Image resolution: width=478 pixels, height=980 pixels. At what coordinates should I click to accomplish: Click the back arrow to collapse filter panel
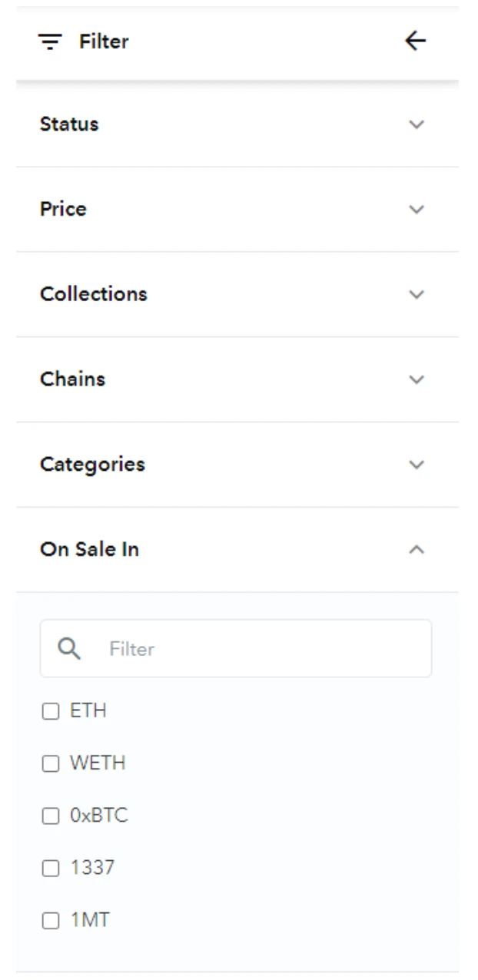click(415, 41)
